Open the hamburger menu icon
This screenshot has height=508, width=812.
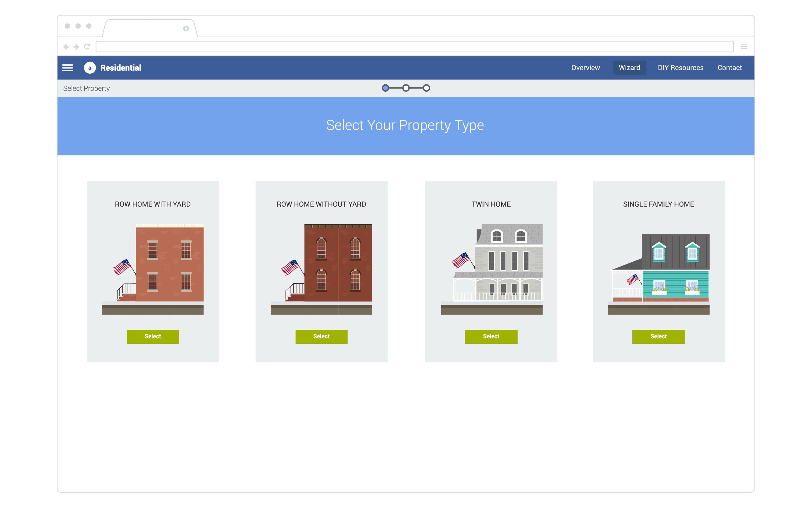68,68
